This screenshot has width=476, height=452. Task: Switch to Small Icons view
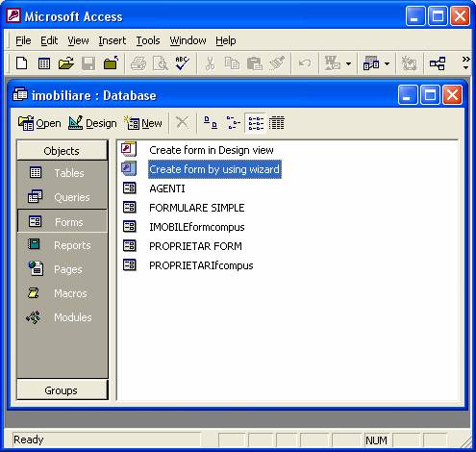(x=233, y=123)
